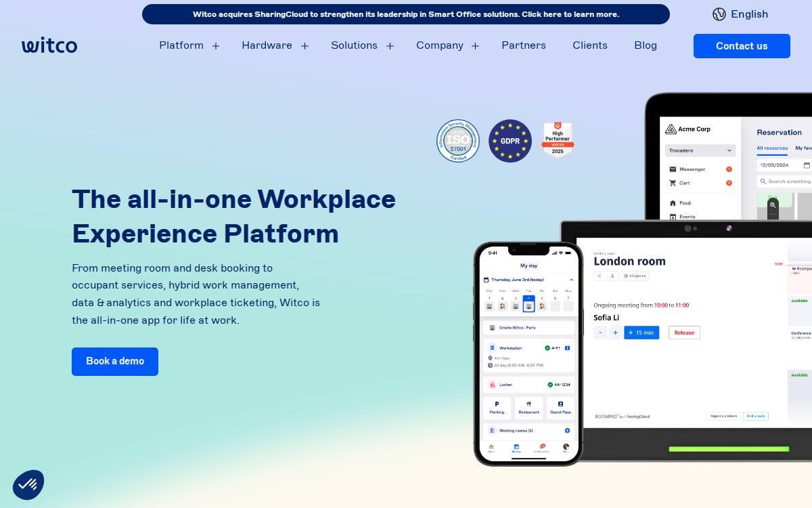Click the zoom magnifier on the map
812x508 pixels.
tap(773, 205)
